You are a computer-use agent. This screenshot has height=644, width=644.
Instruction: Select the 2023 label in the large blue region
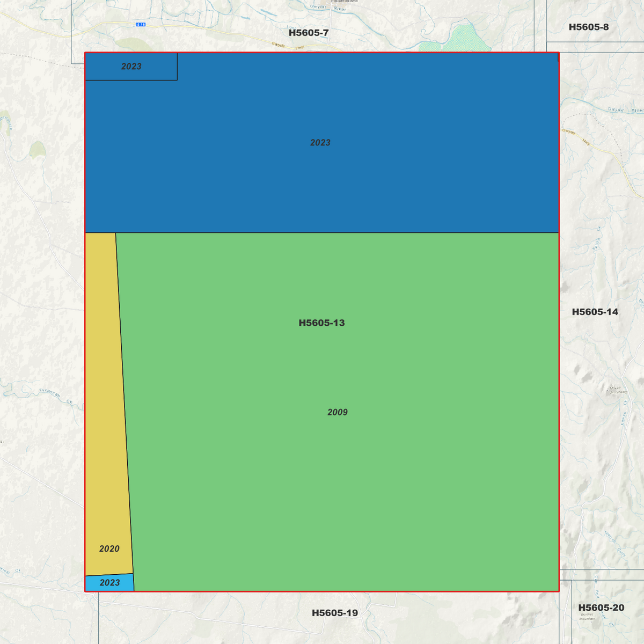(320, 143)
